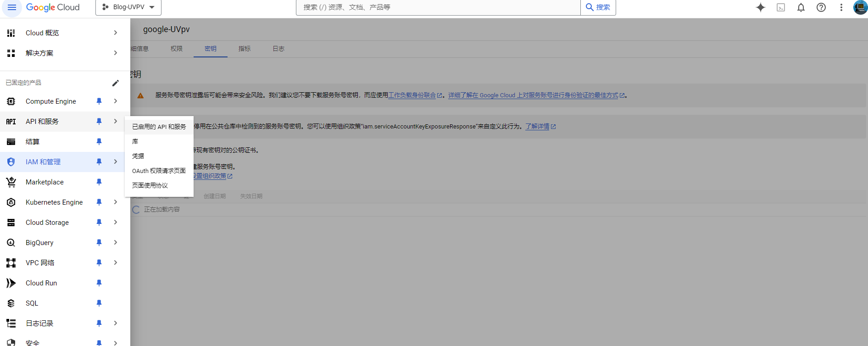The width and height of the screenshot is (868, 346).
Task: Click the Cloud Storage icon
Action: (11, 223)
